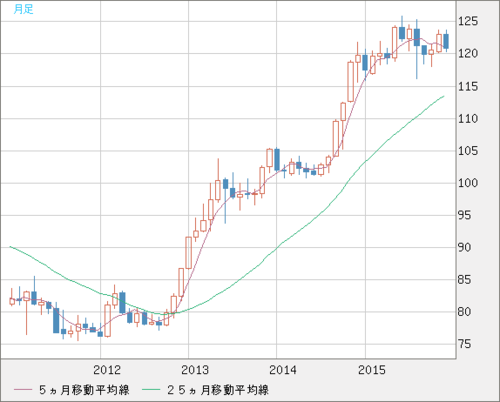Click the 2015 year label on axis
The height and width of the screenshot is (402, 500).
[x=372, y=370]
